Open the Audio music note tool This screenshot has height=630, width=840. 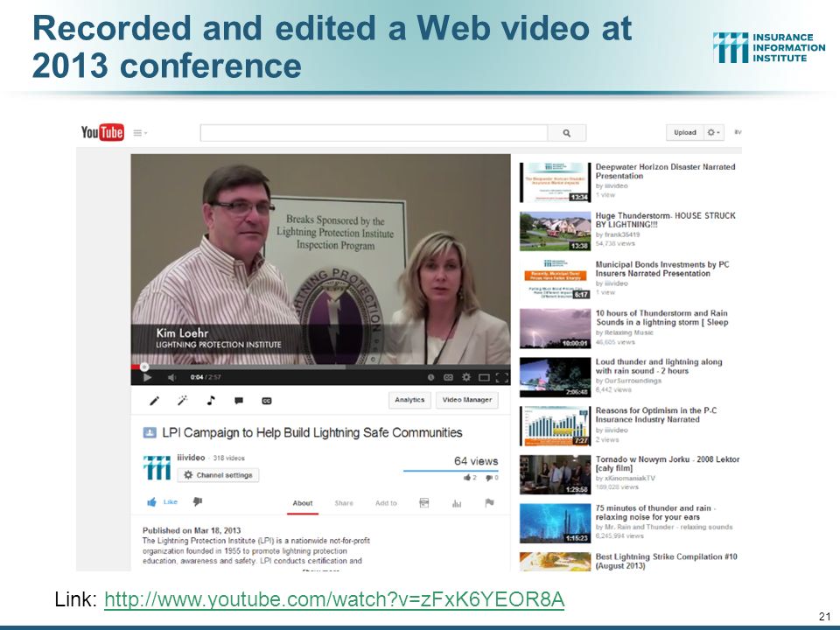[211, 400]
